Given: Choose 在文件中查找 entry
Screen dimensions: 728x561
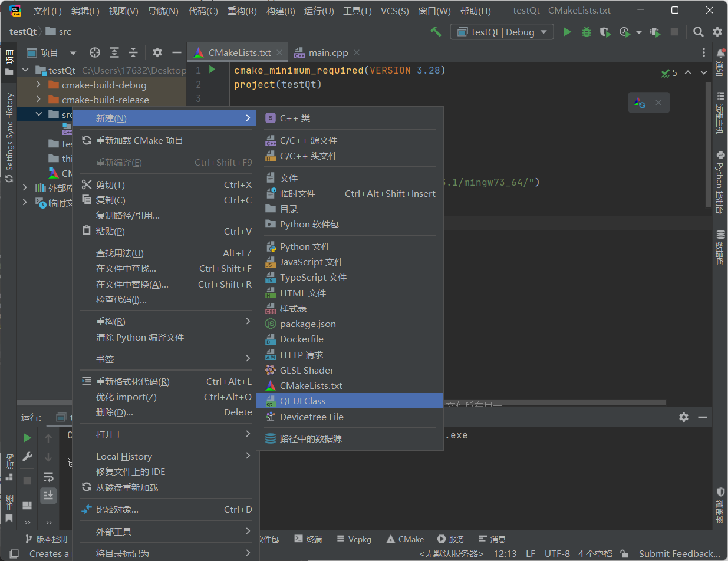Looking at the screenshot, I should click(x=166, y=268).
